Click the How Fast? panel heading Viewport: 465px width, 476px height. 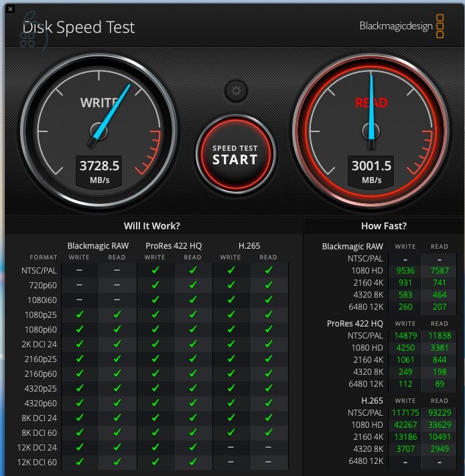tap(384, 226)
